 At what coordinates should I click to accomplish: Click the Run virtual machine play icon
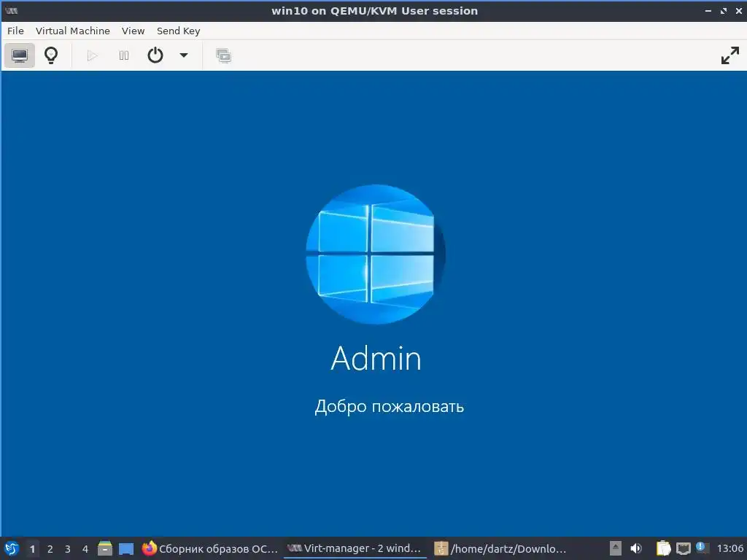[93, 55]
